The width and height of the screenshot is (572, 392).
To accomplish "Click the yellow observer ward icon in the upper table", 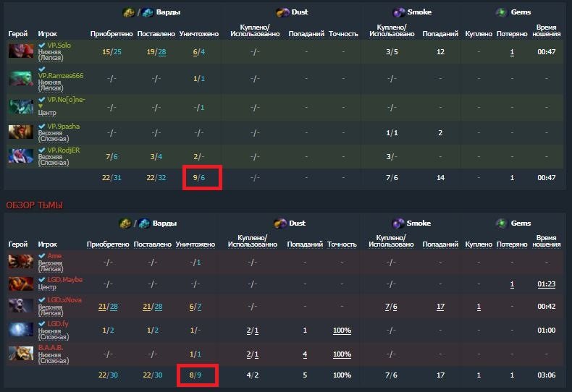I will 129,12.
